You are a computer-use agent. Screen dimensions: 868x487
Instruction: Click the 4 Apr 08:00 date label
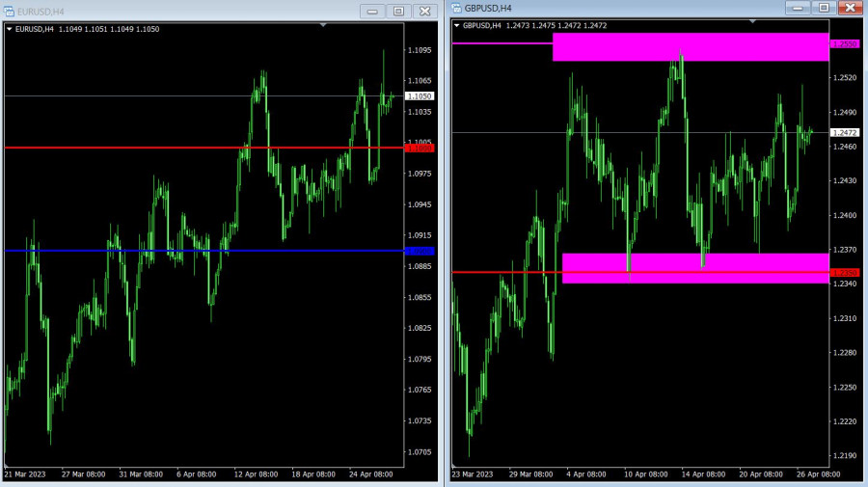pyautogui.click(x=586, y=474)
